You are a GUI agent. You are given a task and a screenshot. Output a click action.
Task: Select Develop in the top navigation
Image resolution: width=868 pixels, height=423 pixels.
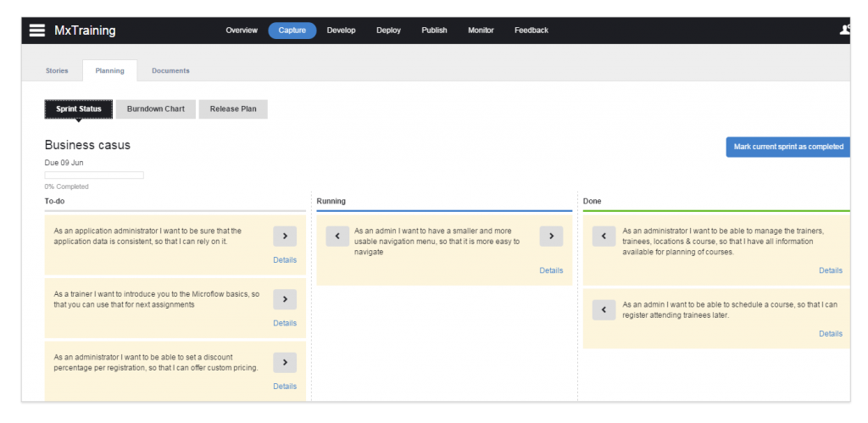[x=341, y=31]
